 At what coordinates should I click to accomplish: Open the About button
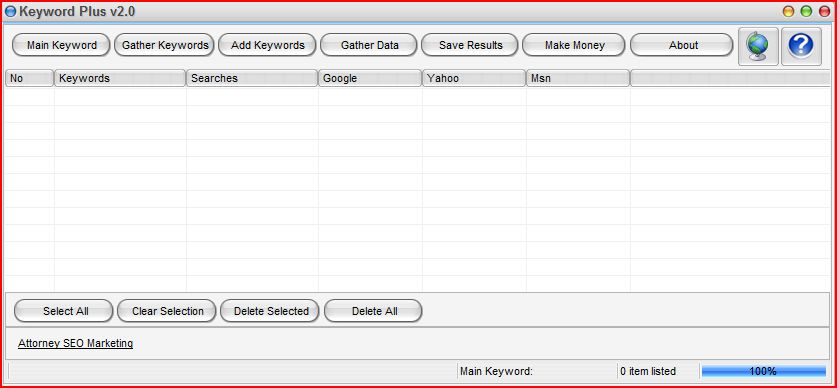click(683, 45)
